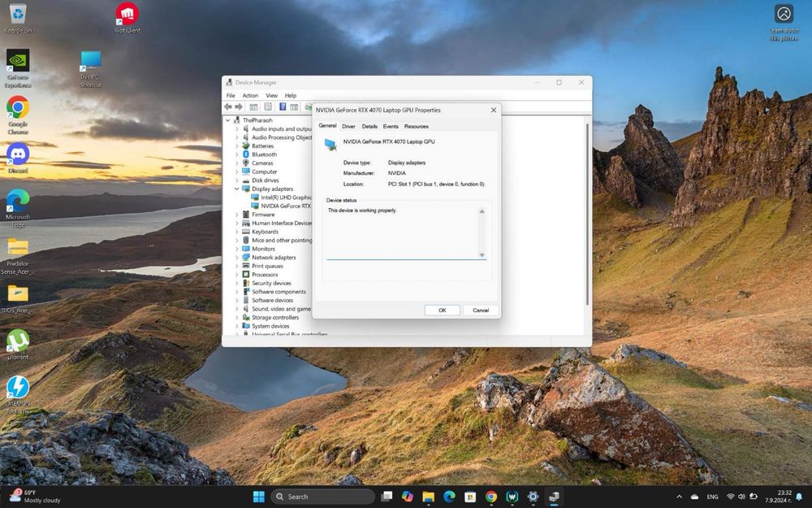This screenshot has width=812, height=508.
Task: Expand the Bluetooth category
Action: click(236, 154)
